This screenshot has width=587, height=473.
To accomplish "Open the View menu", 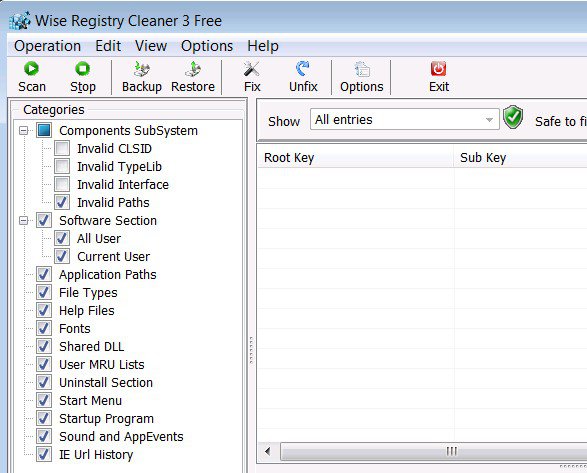I will 151,46.
